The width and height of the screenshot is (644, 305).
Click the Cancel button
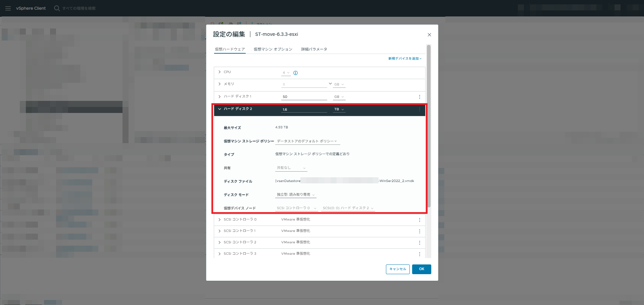coord(398,269)
